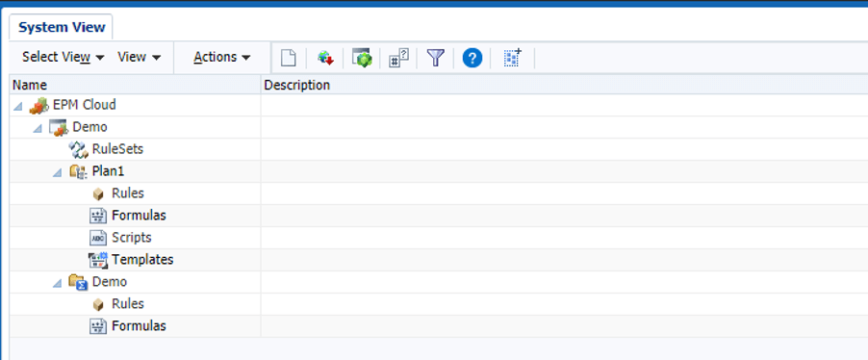Select Rules text under Plan1

(x=127, y=193)
